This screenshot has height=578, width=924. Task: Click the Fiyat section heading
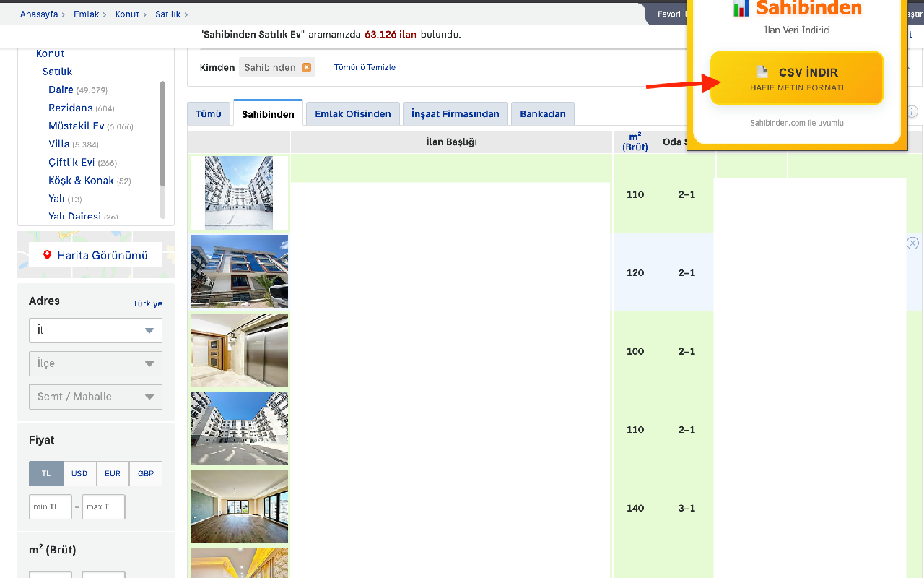pos(42,440)
